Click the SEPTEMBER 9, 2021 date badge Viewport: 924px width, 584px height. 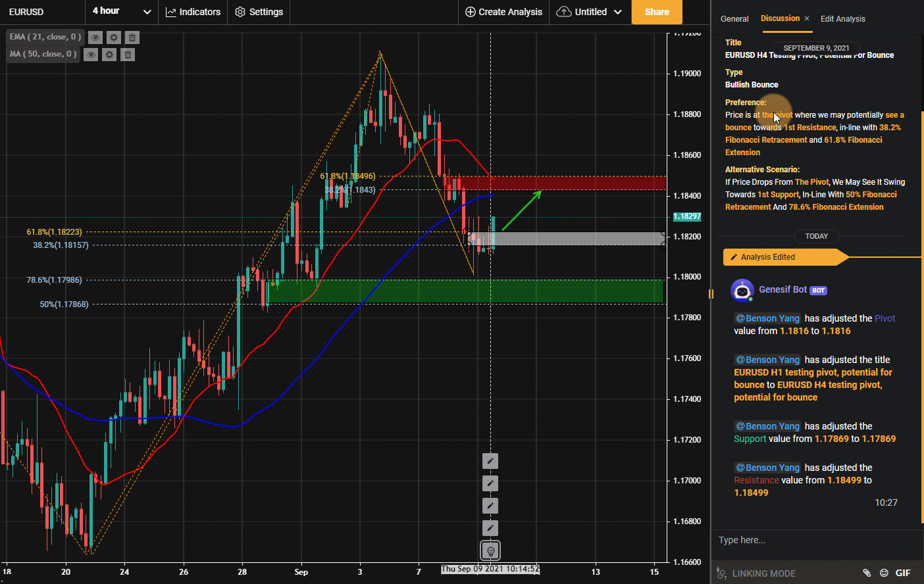pos(816,48)
